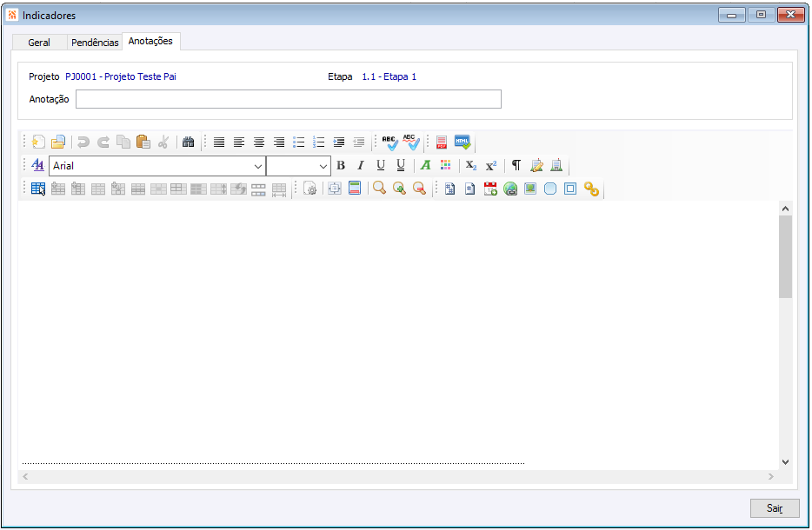Open find with the binoculars icon
Screen dimensions: 812x530
click(x=188, y=142)
